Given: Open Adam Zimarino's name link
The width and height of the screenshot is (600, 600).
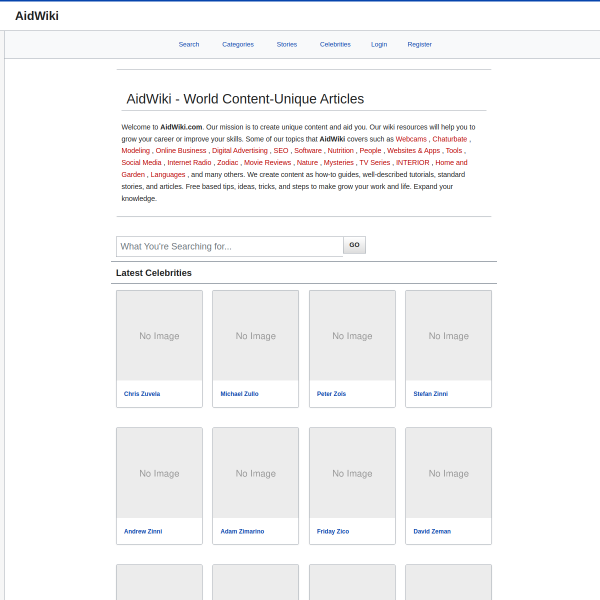Looking at the screenshot, I should (242, 531).
